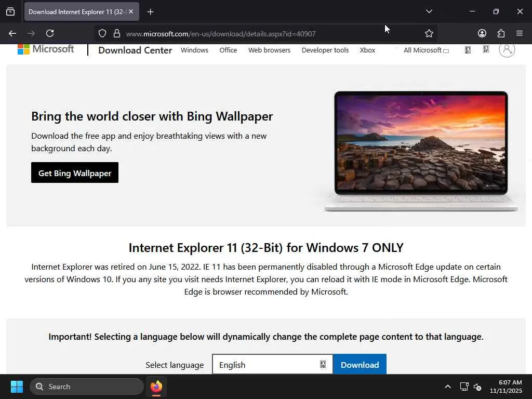Image resolution: width=532 pixels, height=399 pixels.
Task: Open Firefox View in tab bar
Action: tap(10, 11)
